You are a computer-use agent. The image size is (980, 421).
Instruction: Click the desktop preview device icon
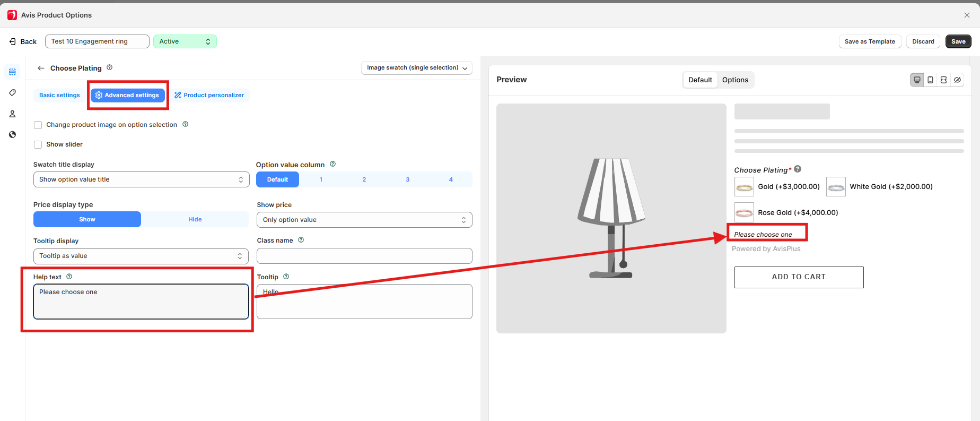point(917,80)
